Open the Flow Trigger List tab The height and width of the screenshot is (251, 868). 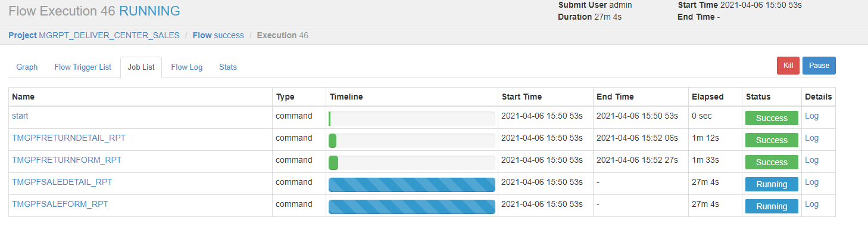pyautogui.click(x=83, y=67)
